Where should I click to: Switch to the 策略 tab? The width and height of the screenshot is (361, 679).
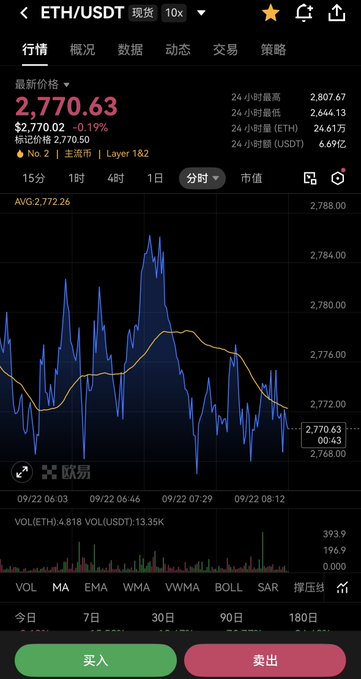coord(273,50)
